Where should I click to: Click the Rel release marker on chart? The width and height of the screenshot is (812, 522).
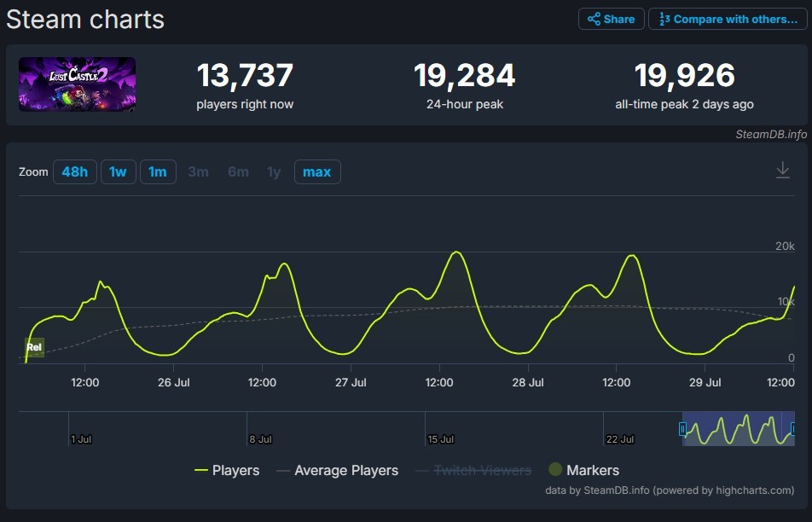click(34, 347)
